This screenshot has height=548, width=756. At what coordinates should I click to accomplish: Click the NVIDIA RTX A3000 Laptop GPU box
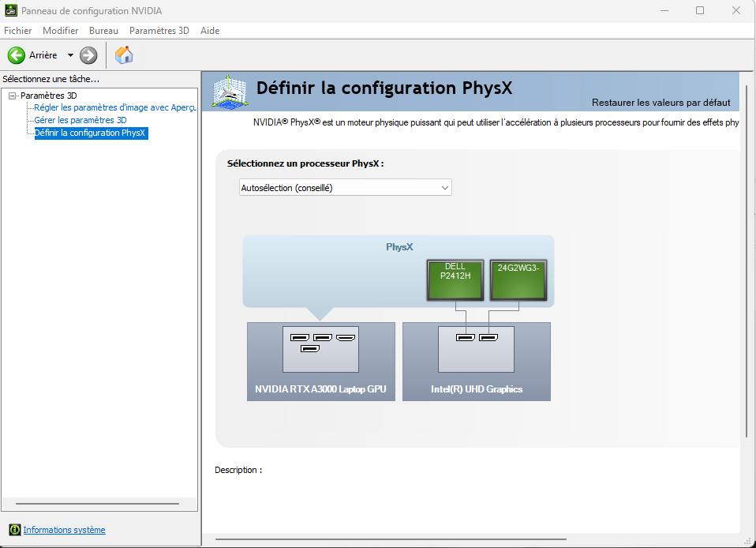pyautogui.click(x=321, y=362)
